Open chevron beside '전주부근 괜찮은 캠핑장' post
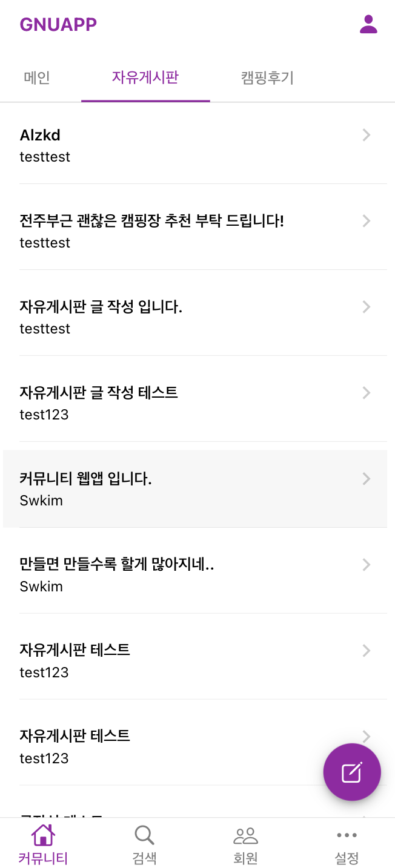This screenshot has height=868, width=395. point(366,221)
